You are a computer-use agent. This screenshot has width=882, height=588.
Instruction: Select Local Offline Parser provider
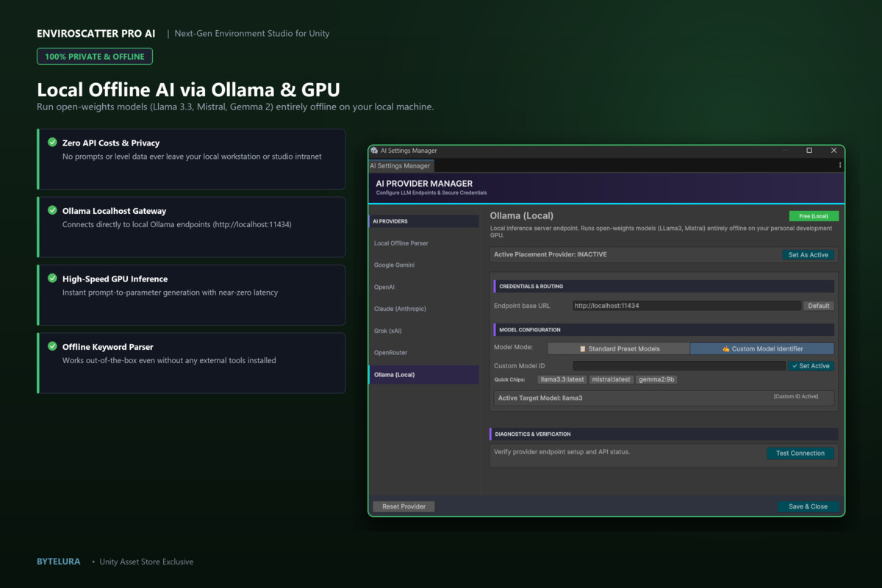coord(424,243)
